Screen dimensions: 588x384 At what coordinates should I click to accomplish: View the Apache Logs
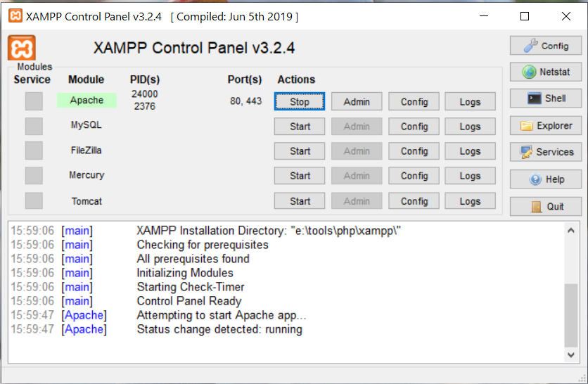pyautogui.click(x=471, y=101)
